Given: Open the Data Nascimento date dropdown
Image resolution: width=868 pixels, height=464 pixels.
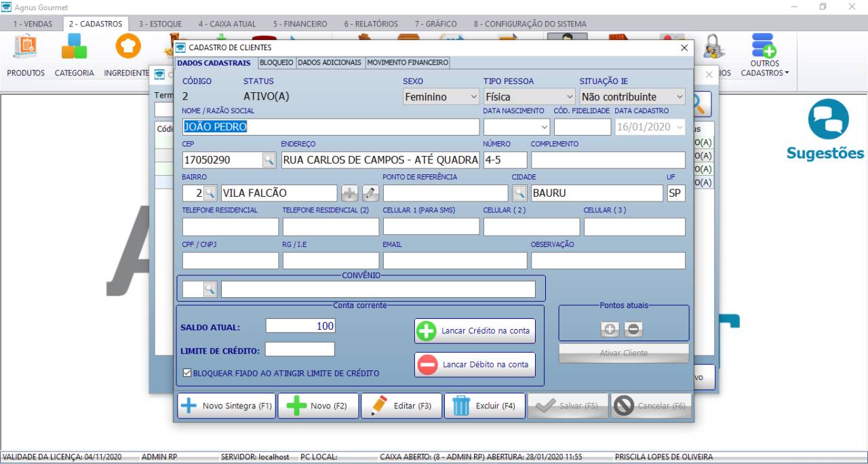Looking at the screenshot, I should click(x=545, y=127).
